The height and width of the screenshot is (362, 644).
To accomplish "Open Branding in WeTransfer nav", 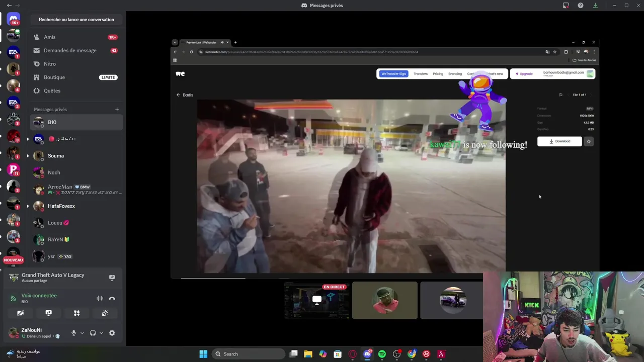I will pos(455,74).
